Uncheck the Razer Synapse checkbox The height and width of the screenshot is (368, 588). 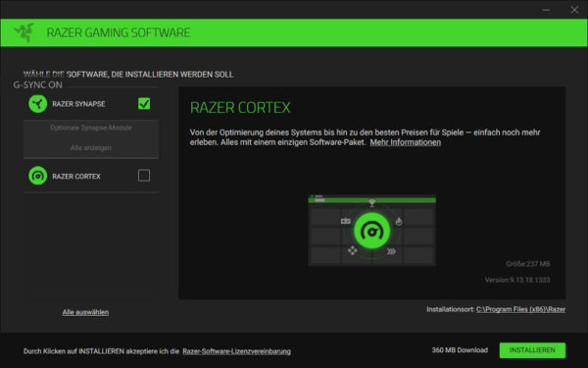point(144,104)
